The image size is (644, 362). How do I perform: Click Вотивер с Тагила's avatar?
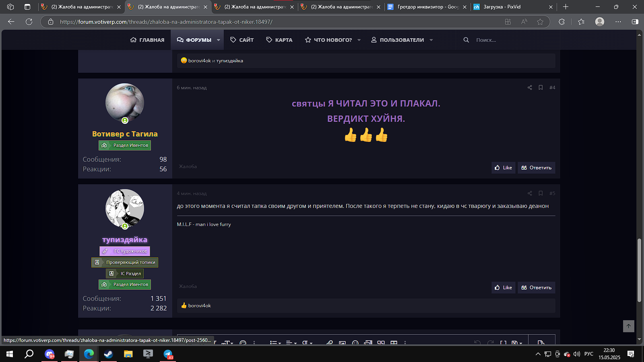pos(125,103)
